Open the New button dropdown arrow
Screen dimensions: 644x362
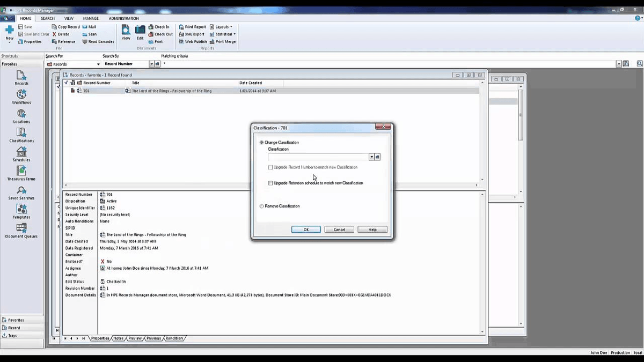click(9, 43)
